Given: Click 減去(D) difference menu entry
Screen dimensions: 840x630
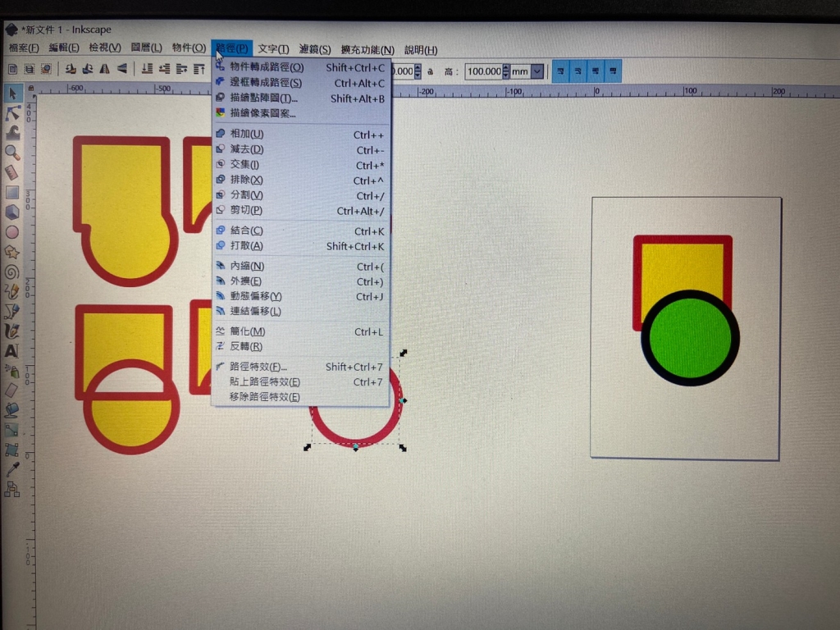Looking at the screenshot, I should click(247, 149).
